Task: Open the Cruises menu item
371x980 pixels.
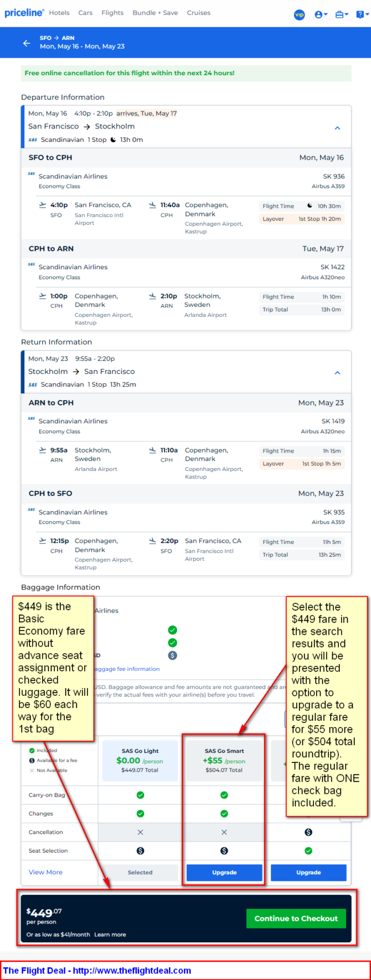Action: coord(199,13)
